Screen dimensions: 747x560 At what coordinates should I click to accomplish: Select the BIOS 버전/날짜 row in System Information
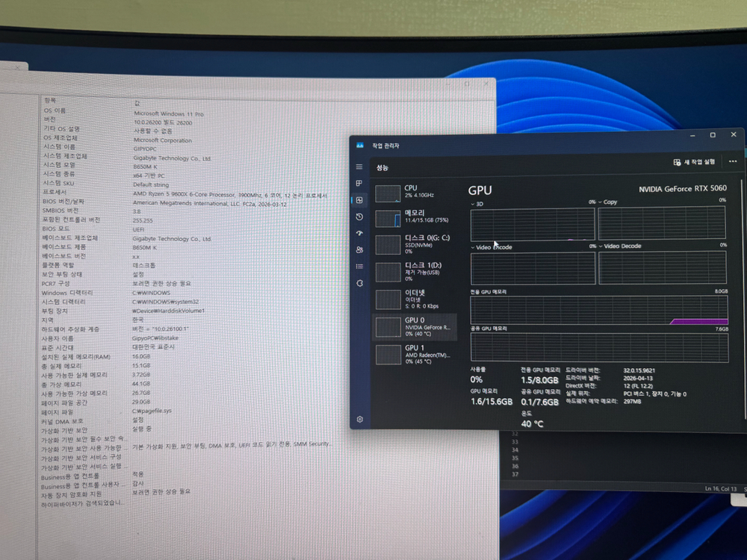point(267,202)
